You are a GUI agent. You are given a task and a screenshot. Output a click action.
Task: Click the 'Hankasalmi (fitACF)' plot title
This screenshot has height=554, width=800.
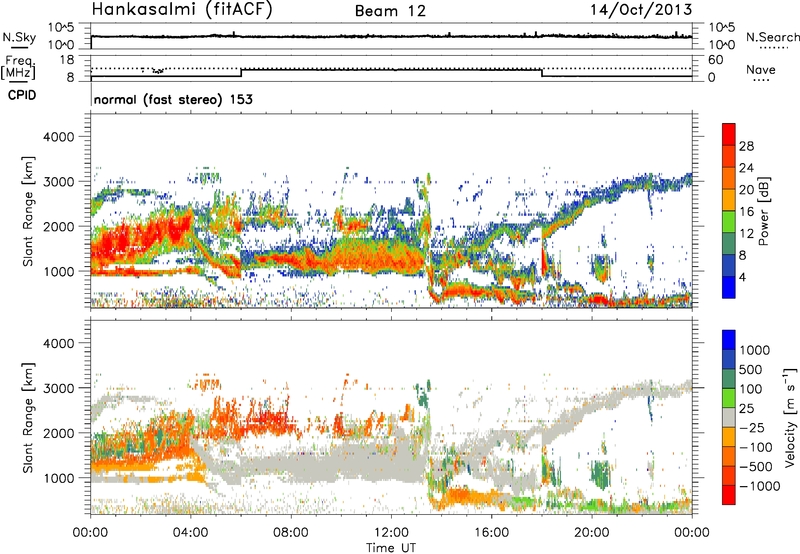click(182, 10)
